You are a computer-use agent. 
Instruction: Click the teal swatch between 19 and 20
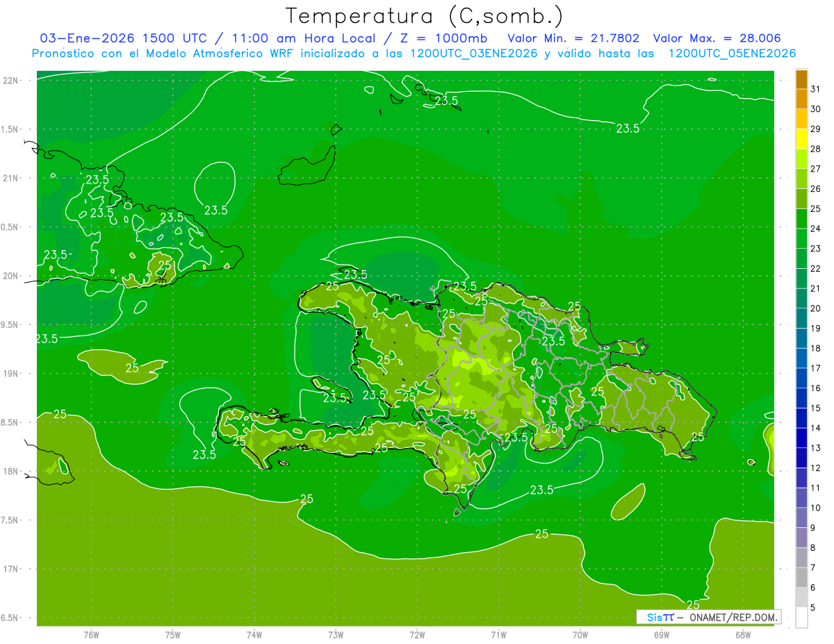tap(802, 318)
